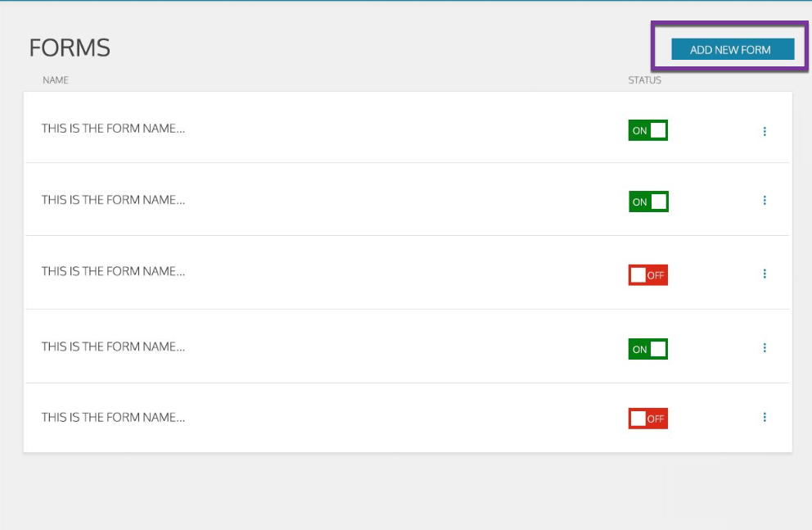812x530 pixels.
Task: Sort the list by the NAME column header
Action: click(x=56, y=80)
